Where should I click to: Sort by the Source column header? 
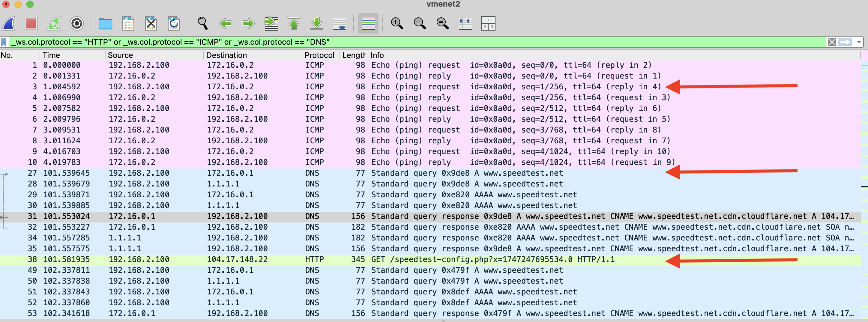coord(155,55)
